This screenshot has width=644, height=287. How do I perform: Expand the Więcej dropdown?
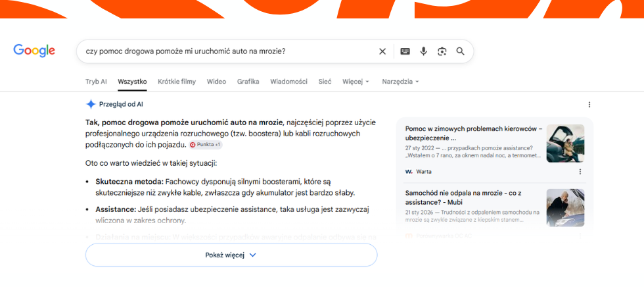(x=356, y=82)
